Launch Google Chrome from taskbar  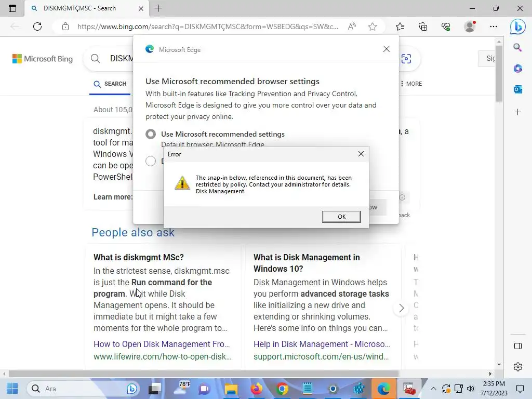pyautogui.click(x=282, y=389)
